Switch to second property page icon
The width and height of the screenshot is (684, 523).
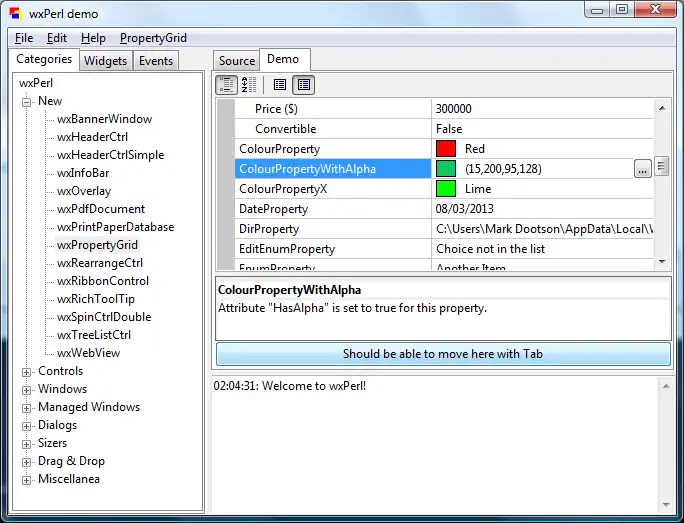(x=304, y=85)
